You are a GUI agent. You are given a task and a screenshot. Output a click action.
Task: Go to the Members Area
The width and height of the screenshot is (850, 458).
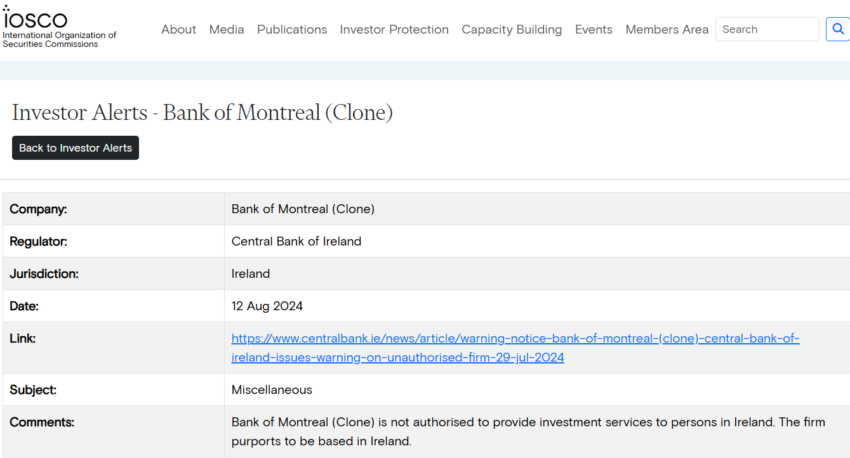pos(667,29)
